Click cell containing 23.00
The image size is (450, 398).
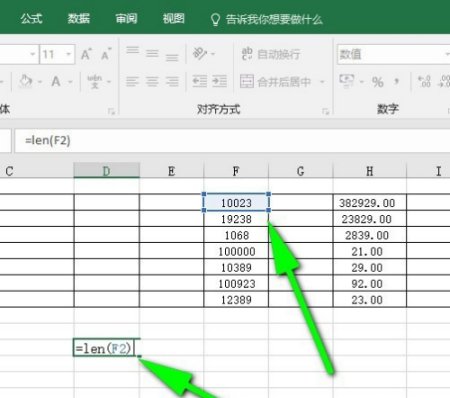[x=370, y=299]
